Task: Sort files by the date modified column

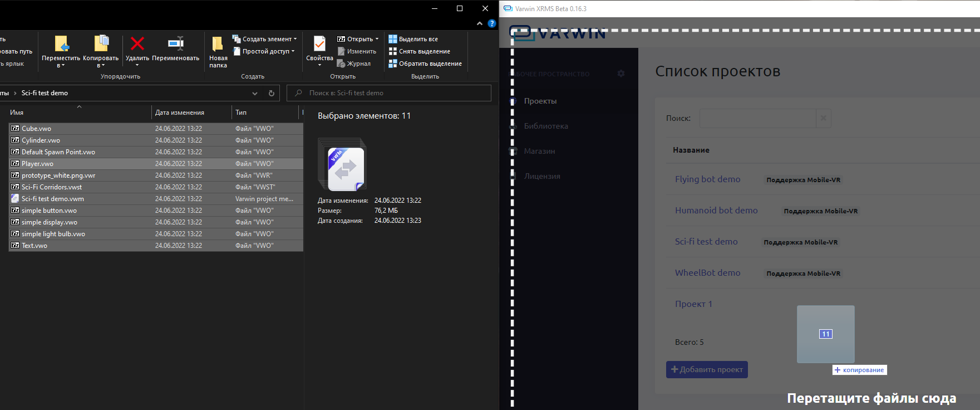Action: tap(180, 113)
